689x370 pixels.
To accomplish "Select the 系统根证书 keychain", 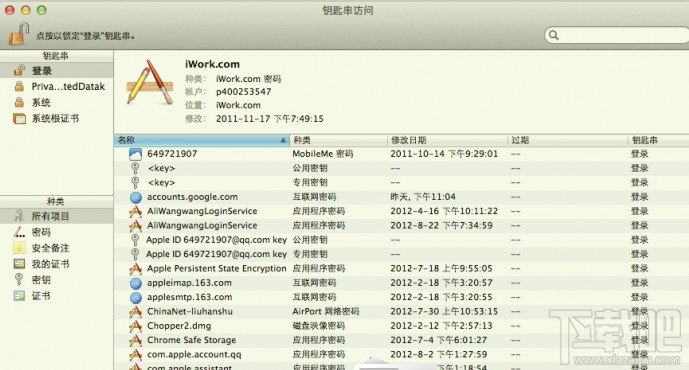I will pyautogui.click(x=57, y=118).
